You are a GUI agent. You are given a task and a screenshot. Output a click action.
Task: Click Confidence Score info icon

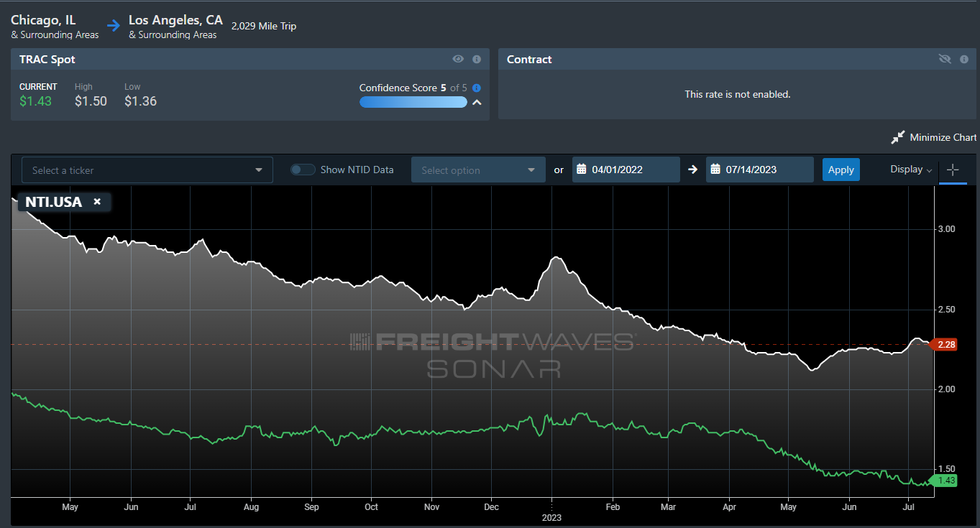click(477, 88)
